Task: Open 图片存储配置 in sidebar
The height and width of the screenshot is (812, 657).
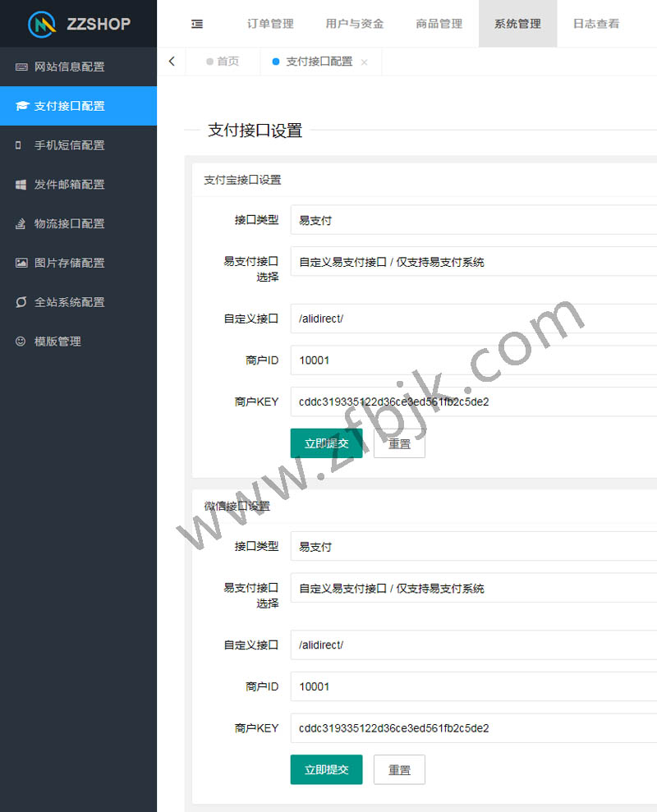Action: click(78, 263)
